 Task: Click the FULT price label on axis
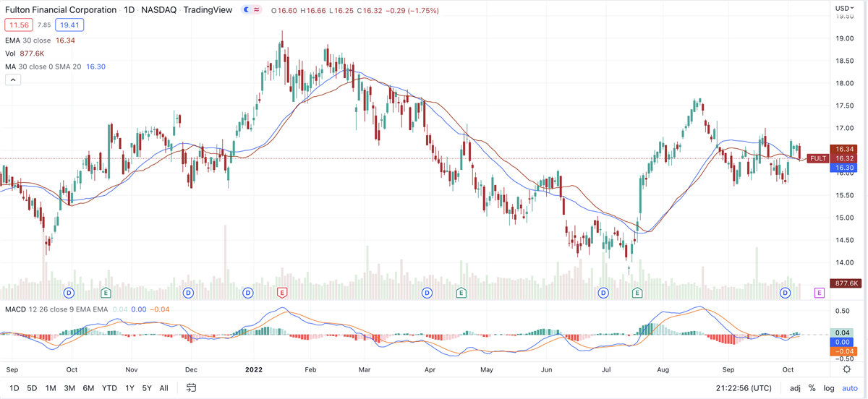click(x=818, y=158)
